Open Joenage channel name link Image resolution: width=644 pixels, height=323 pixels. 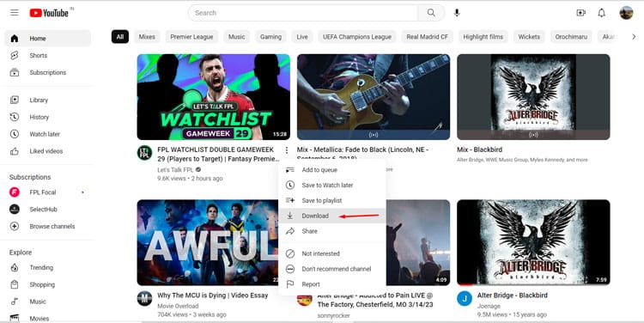pyautogui.click(x=489, y=306)
